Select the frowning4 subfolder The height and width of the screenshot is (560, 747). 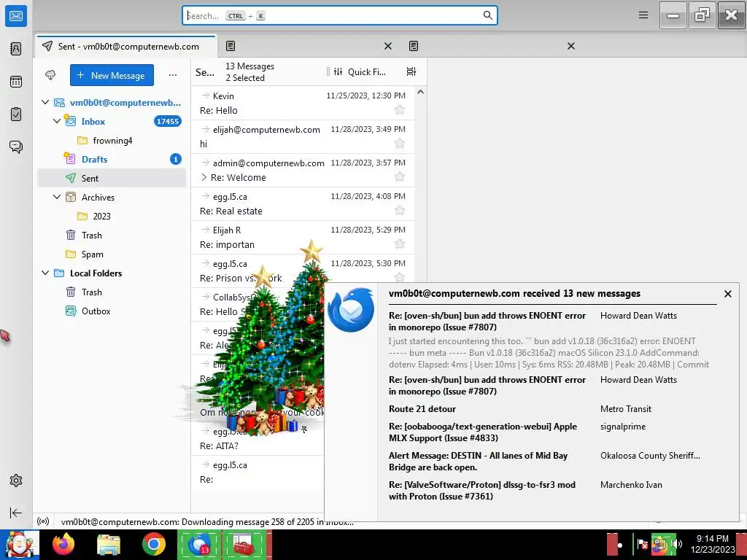click(x=112, y=140)
